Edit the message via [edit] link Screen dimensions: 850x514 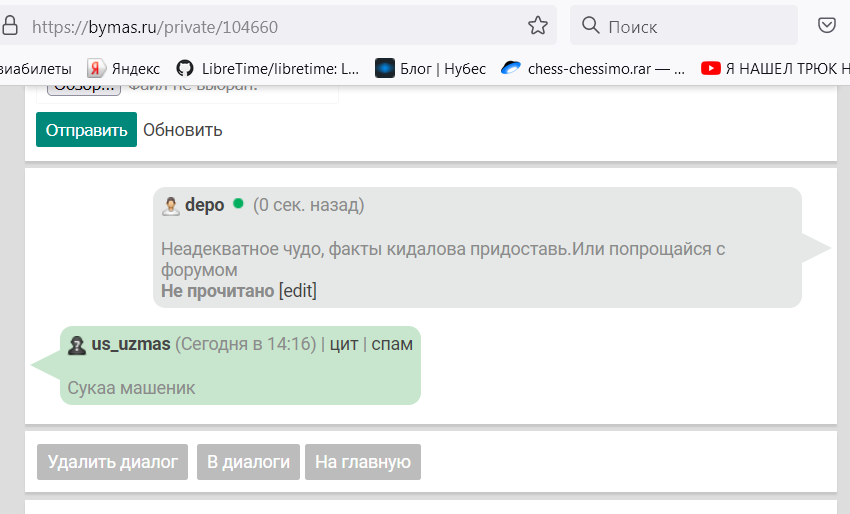(x=298, y=291)
